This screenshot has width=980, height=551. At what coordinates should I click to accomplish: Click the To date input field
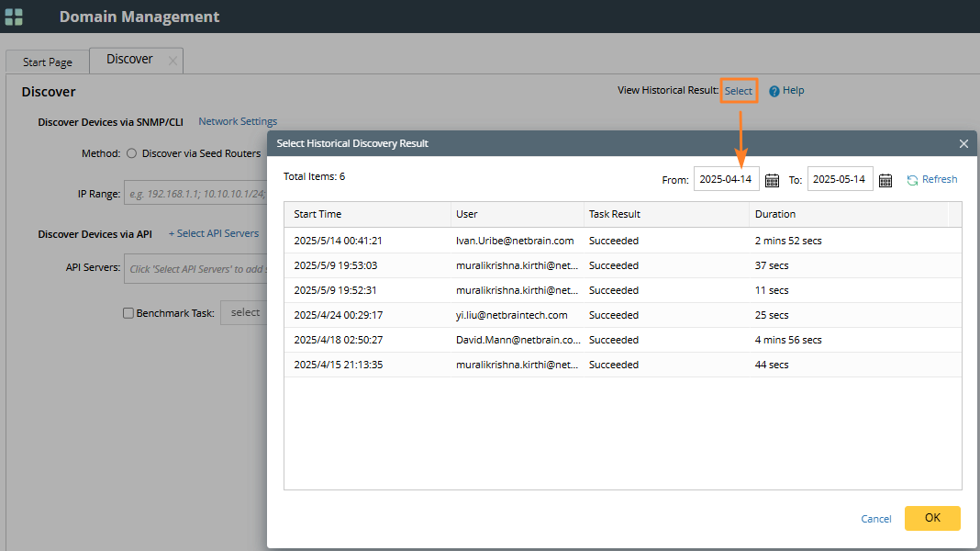coord(840,180)
